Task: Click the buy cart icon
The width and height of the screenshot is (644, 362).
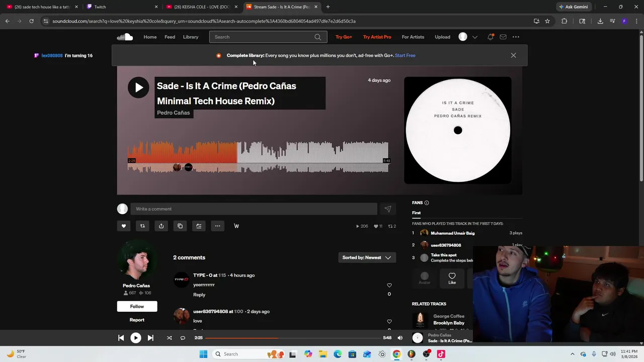Action: pyautogui.click(x=236, y=226)
